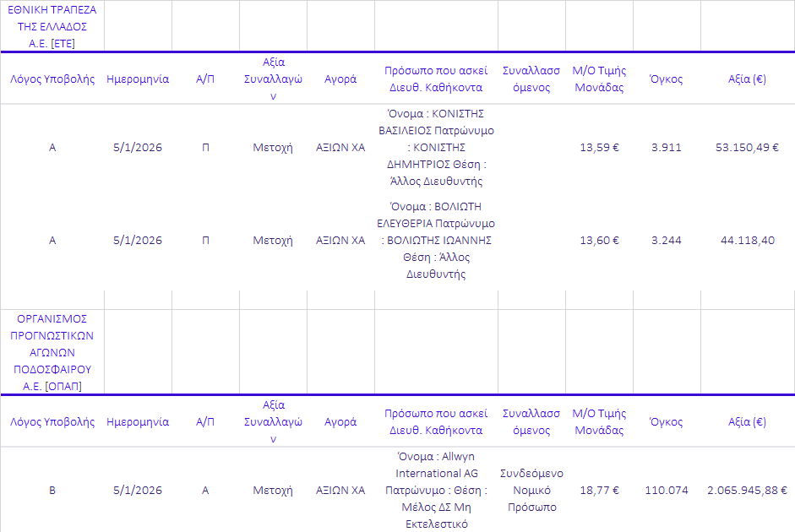The image size is (795, 532).
Task: Click the Allwyn International AG person cell
Action: click(436, 490)
